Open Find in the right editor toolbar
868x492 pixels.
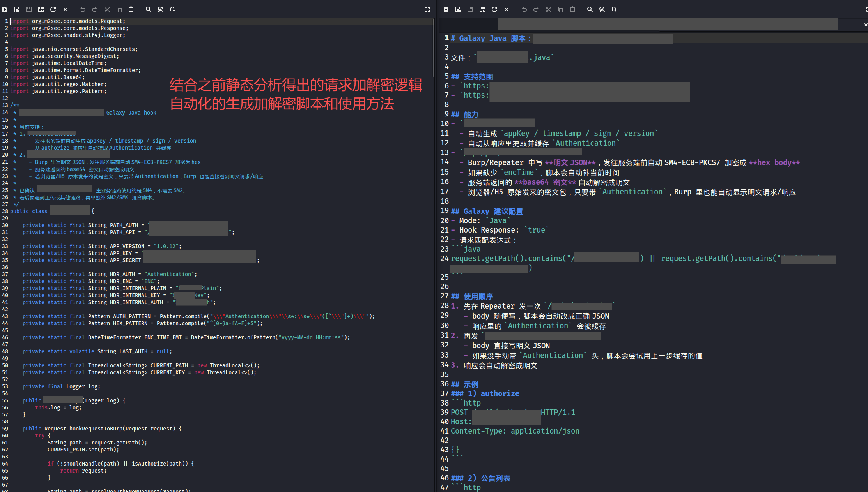[590, 9]
